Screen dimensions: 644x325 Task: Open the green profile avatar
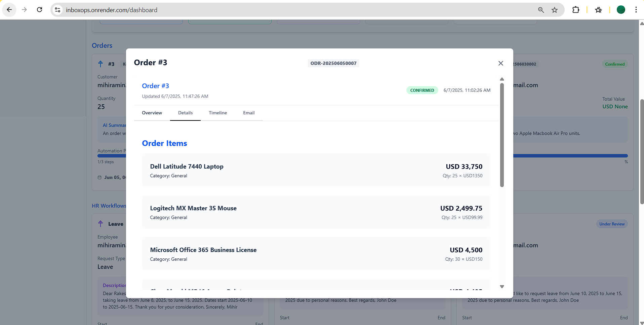coord(621,10)
